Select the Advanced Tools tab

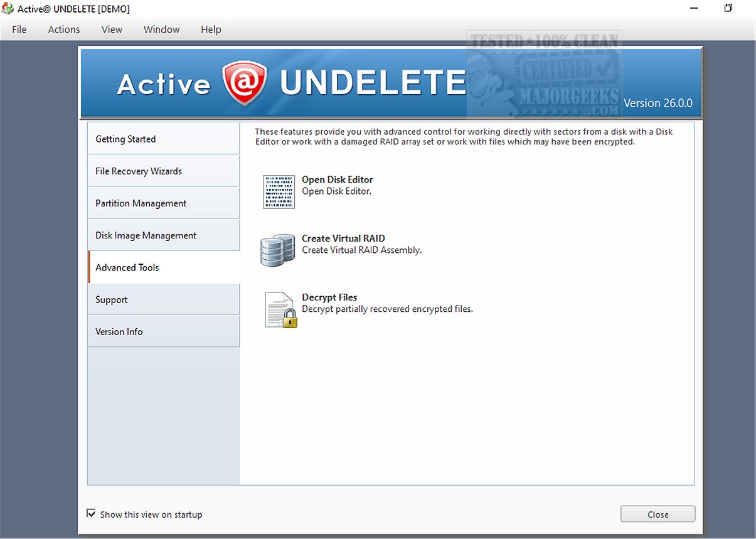(x=164, y=267)
